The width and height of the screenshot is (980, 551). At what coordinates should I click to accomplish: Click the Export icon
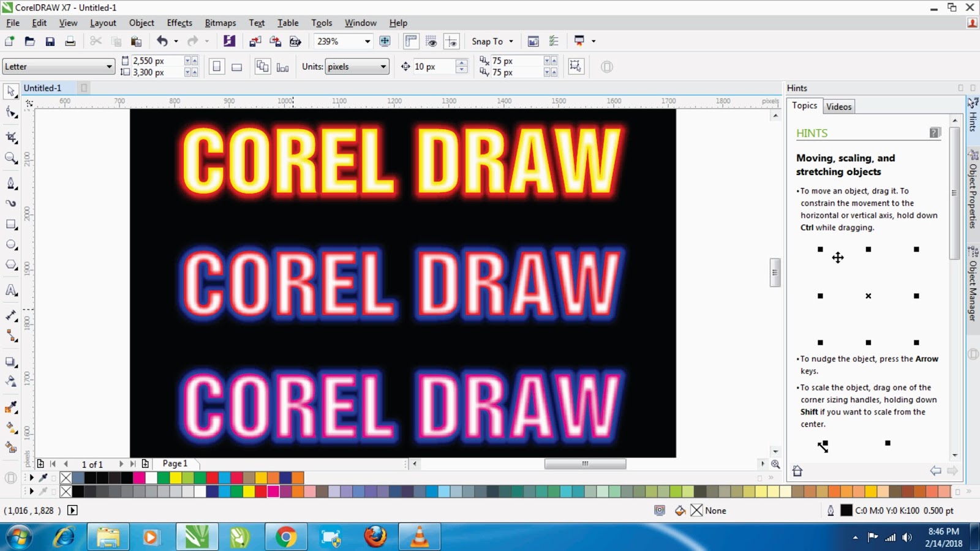click(x=275, y=41)
